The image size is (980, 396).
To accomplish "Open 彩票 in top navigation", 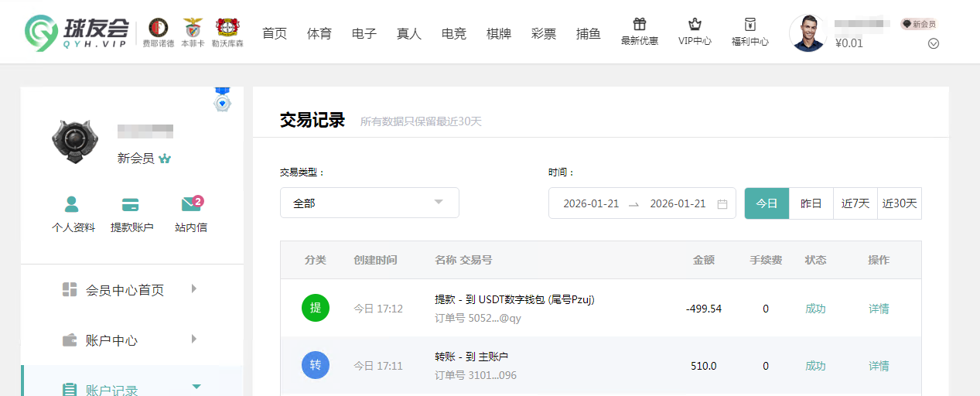I will [544, 33].
